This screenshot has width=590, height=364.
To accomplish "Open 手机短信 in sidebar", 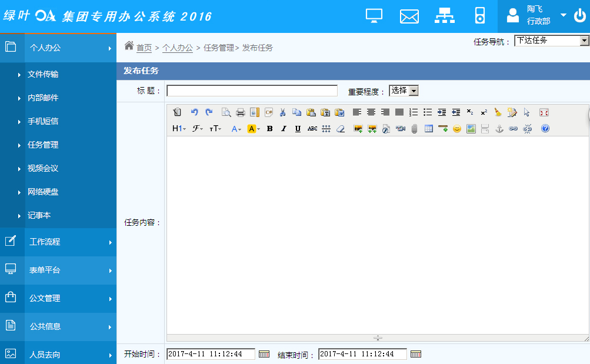I will coord(43,122).
